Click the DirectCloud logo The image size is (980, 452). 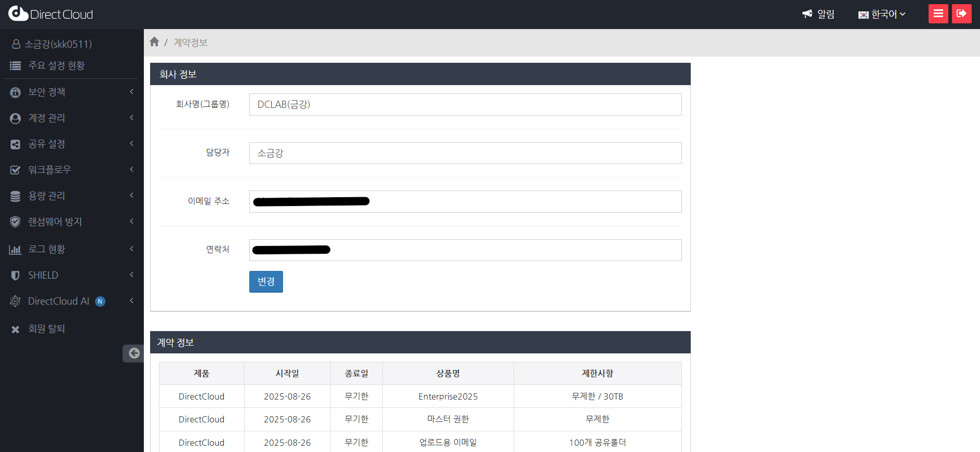51,14
